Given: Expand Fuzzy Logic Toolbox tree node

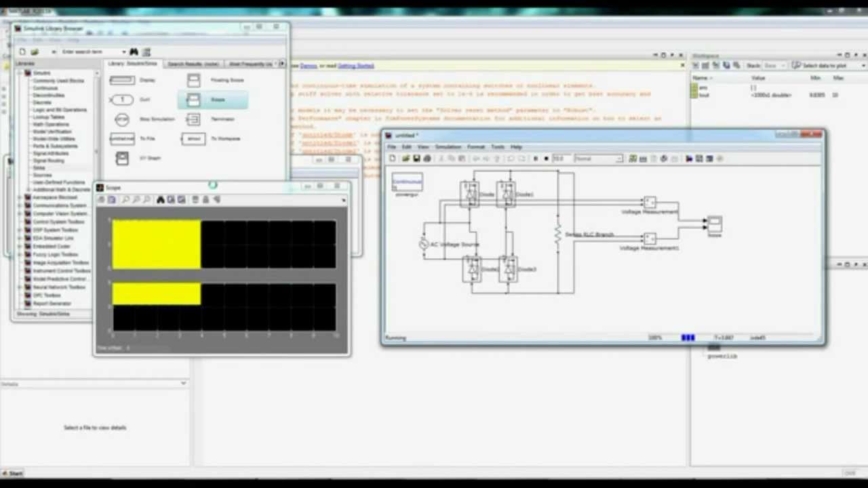Looking at the screenshot, I should (x=20, y=254).
